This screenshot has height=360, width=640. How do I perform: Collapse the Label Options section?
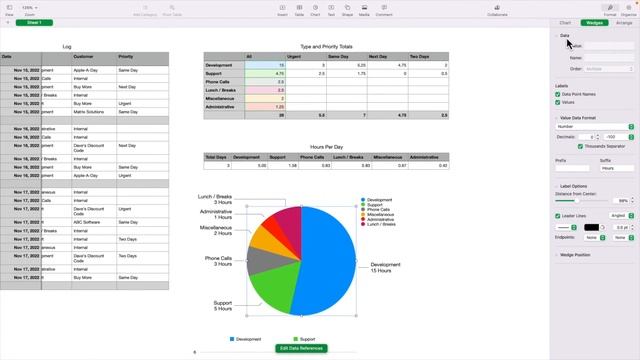pos(556,186)
